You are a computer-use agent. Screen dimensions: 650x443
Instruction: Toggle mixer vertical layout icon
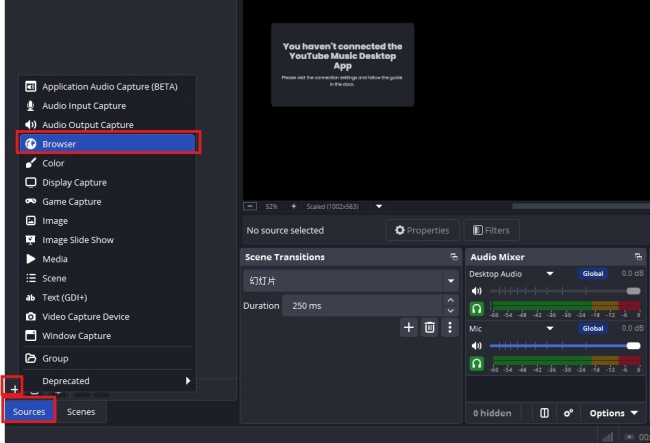click(544, 413)
